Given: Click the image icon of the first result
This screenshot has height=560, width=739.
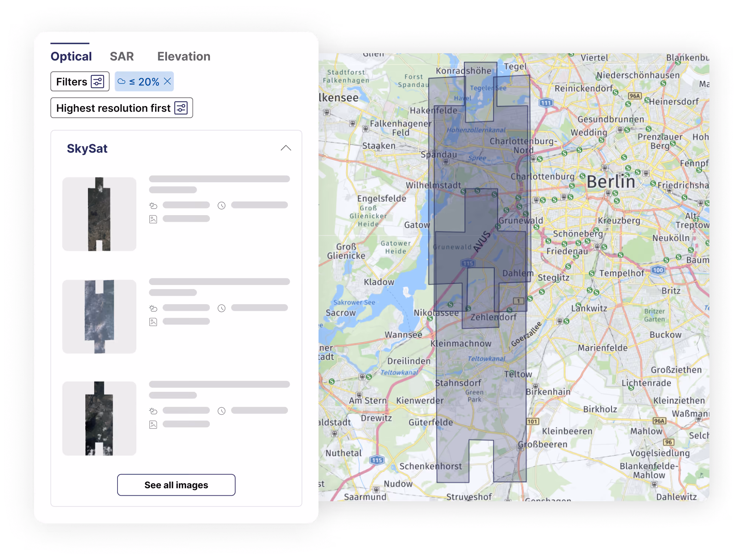Looking at the screenshot, I should click(x=153, y=219).
